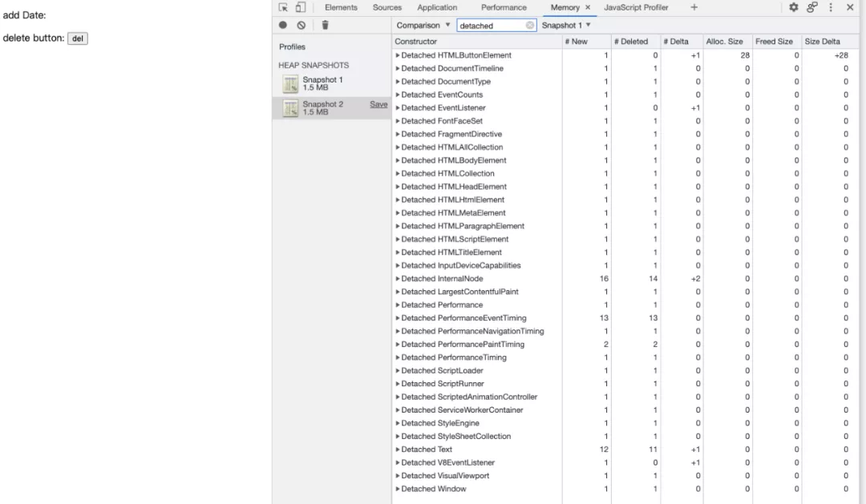Select the Detached ScriptLoader row text

(x=442, y=370)
